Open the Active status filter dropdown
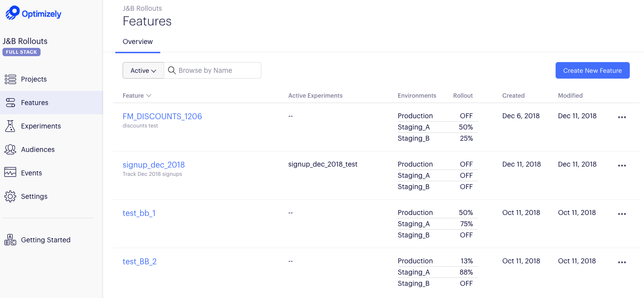Viewport: 644px width, 298px height. pos(143,70)
